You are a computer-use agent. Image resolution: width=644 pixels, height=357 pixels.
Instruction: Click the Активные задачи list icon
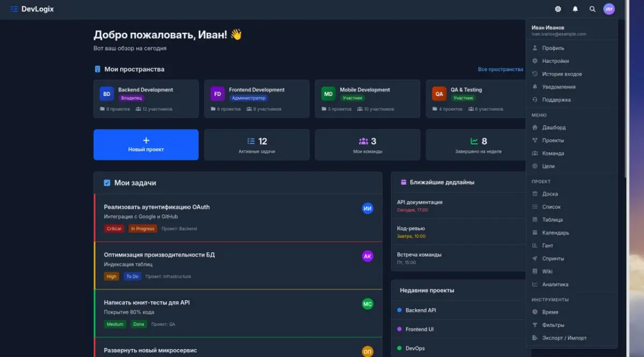tap(250, 141)
